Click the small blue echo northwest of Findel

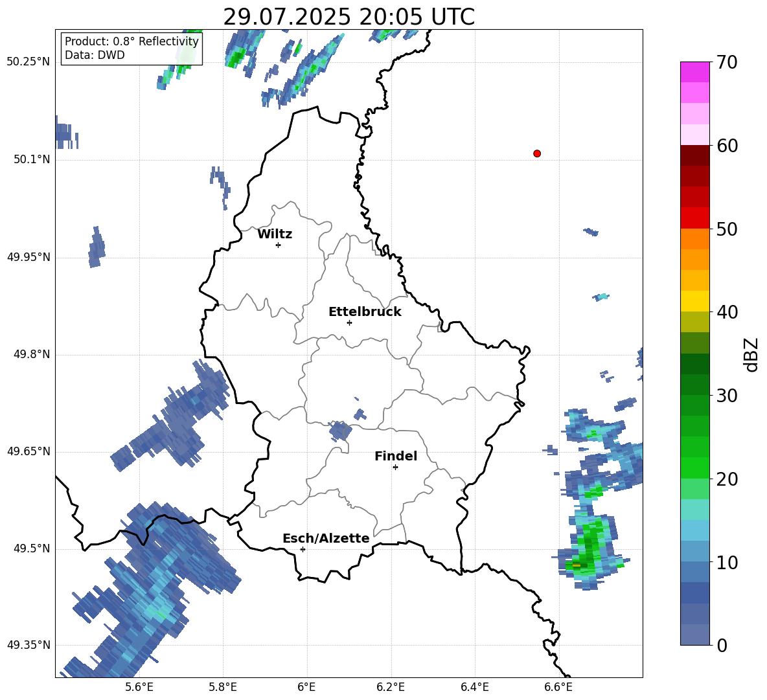pyautogui.click(x=340, y=430)
